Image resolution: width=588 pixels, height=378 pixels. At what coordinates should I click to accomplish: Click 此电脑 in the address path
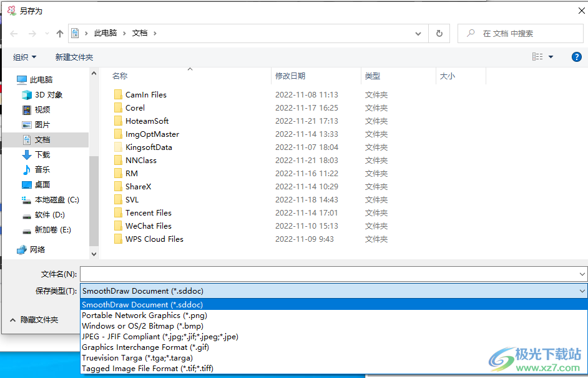[105, 33]
